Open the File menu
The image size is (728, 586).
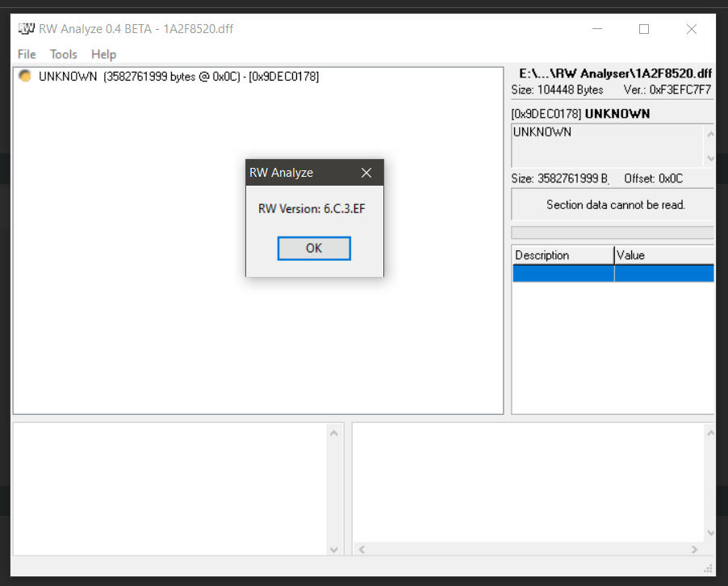[26, 54]
